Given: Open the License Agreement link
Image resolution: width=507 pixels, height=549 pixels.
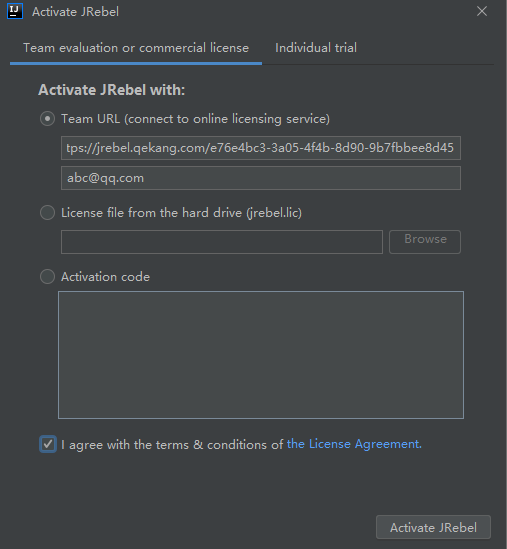Looking at the screenshot, I should [x=354, y=444].
